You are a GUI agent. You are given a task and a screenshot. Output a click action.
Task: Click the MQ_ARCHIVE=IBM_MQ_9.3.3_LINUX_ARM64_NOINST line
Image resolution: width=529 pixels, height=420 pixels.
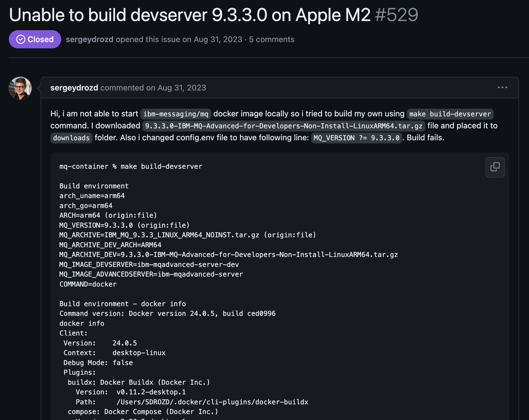tap(188, 235)
